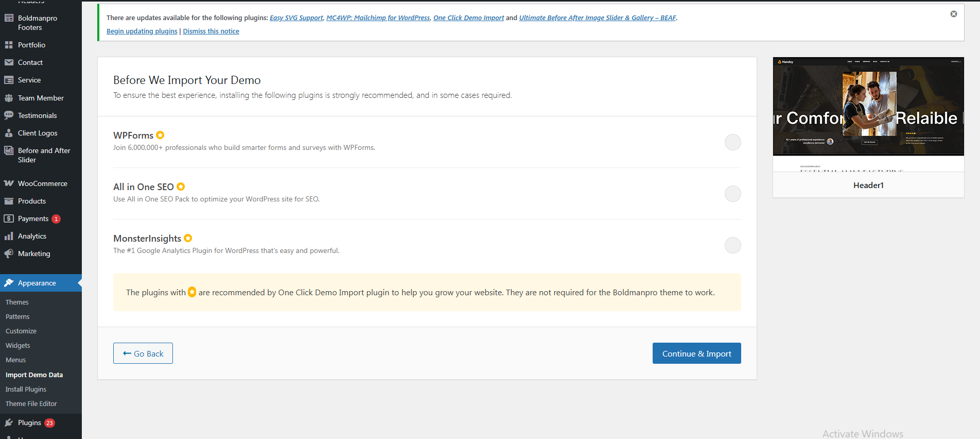Click the Marketing megaphone icon
Screen dimensions: 980x439
pyautogui.click(x=9, y=254)
